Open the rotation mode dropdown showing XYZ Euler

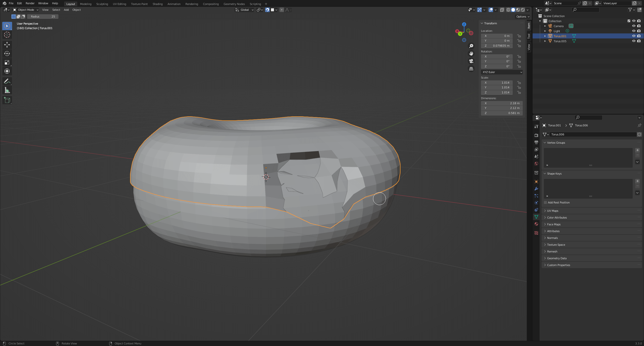pos(502,72)
